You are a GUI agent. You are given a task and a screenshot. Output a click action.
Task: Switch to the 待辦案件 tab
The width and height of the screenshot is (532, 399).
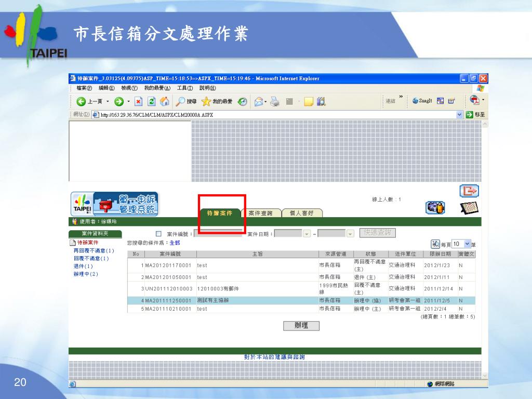coord(220,212)
